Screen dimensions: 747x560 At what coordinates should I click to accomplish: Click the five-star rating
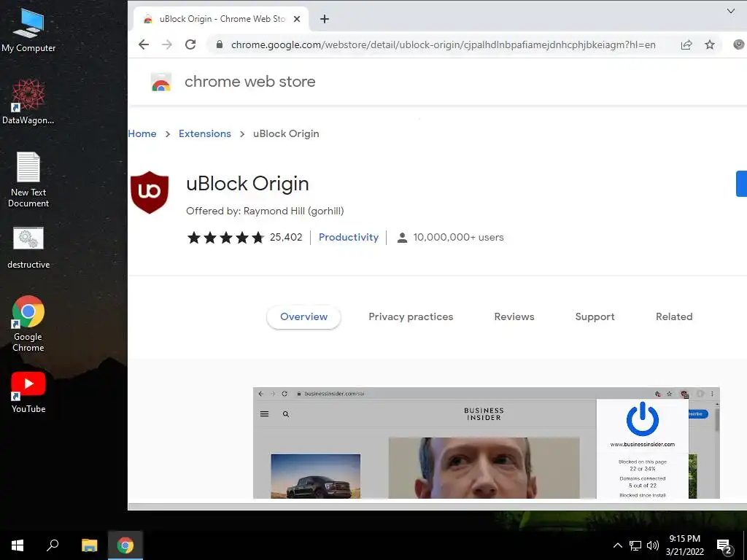tap(225, 237)
